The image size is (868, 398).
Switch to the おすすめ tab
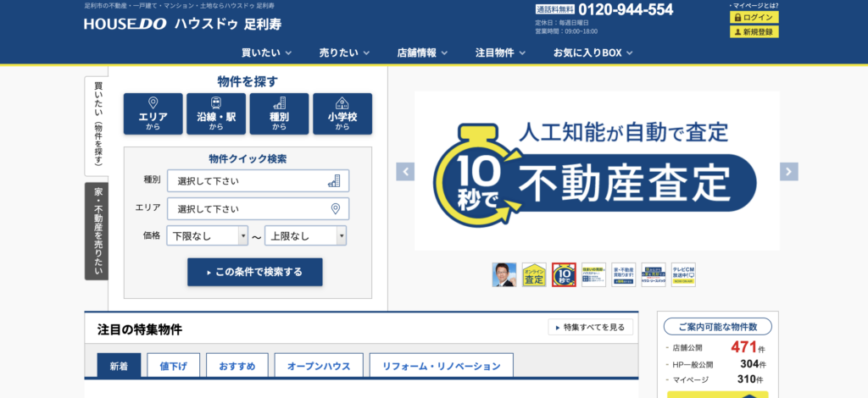(237, 366)
